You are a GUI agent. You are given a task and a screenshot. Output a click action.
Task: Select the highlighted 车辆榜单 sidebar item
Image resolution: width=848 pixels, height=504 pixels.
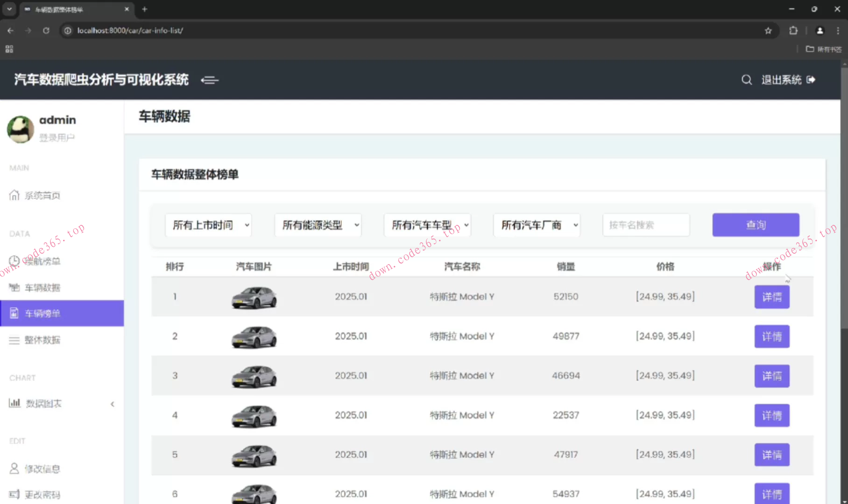(x=62, y=313)
